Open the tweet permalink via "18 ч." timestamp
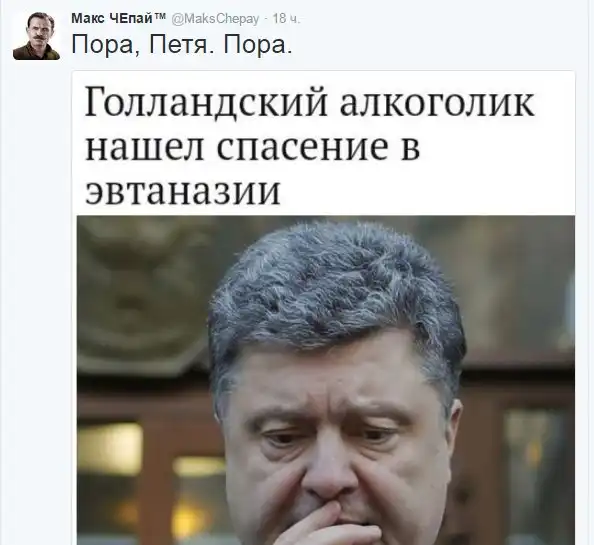 point(286,19)
